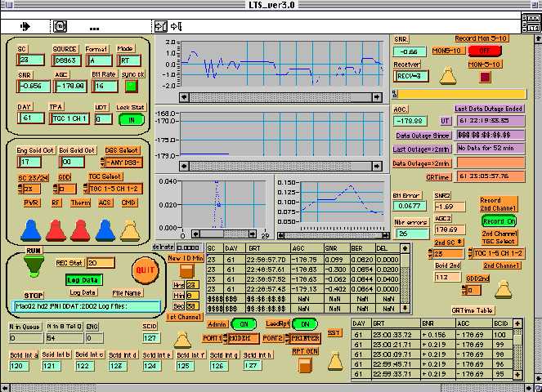Open the PORT2 PRINTER selector

pos(303,337)
